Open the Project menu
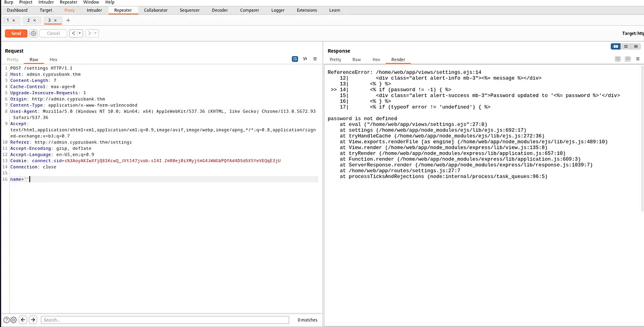Image resolution: width=644 pixels, height=327 pixels. (x=26, y=2)
